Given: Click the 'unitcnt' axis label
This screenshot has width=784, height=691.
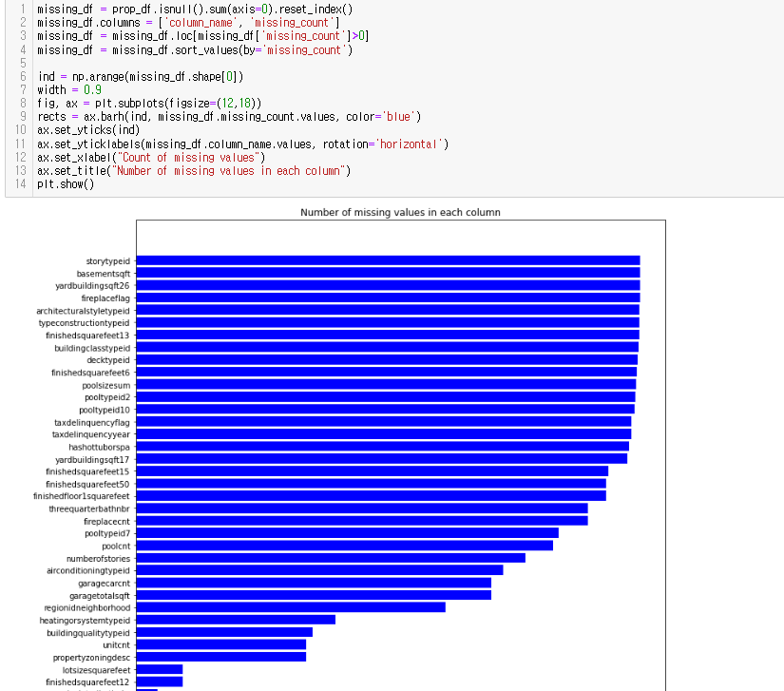Looking at the screenshot, I should click(x=116, y=645).
